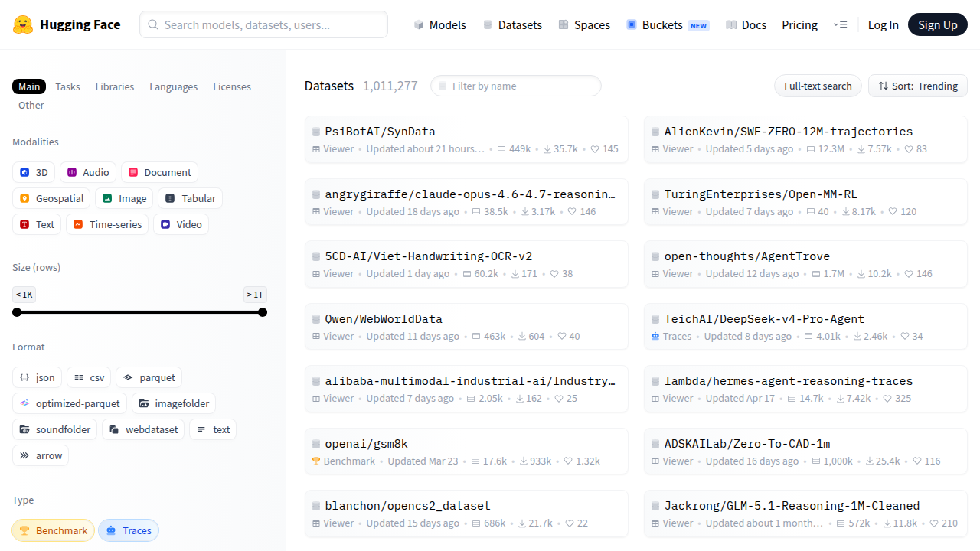Open the PsiBotAI/SynData dataset
The width and height of the screenshot is (980, 551).
click(466, 139)
